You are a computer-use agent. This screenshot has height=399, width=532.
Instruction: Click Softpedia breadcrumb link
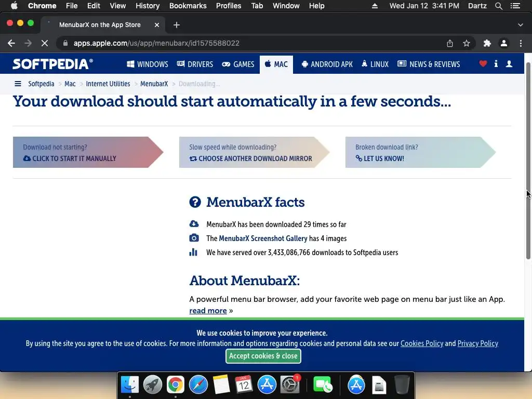[41, 84]
